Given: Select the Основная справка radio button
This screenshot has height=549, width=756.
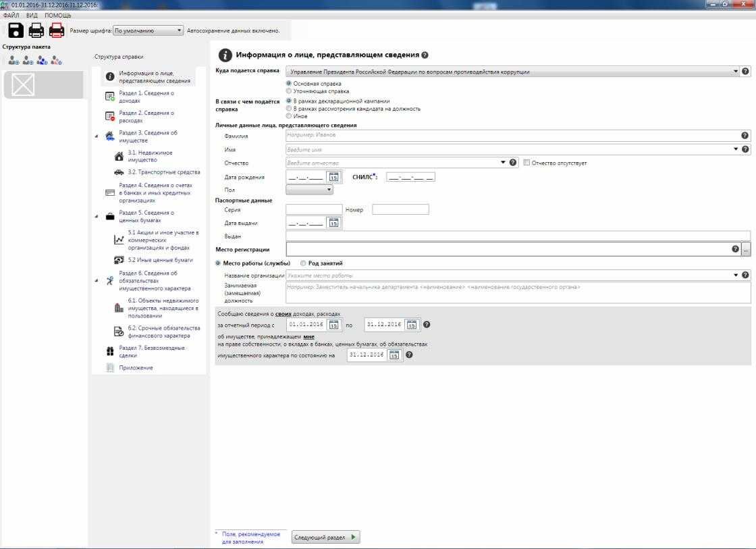Looking at the screenshot, I should 289,84.
